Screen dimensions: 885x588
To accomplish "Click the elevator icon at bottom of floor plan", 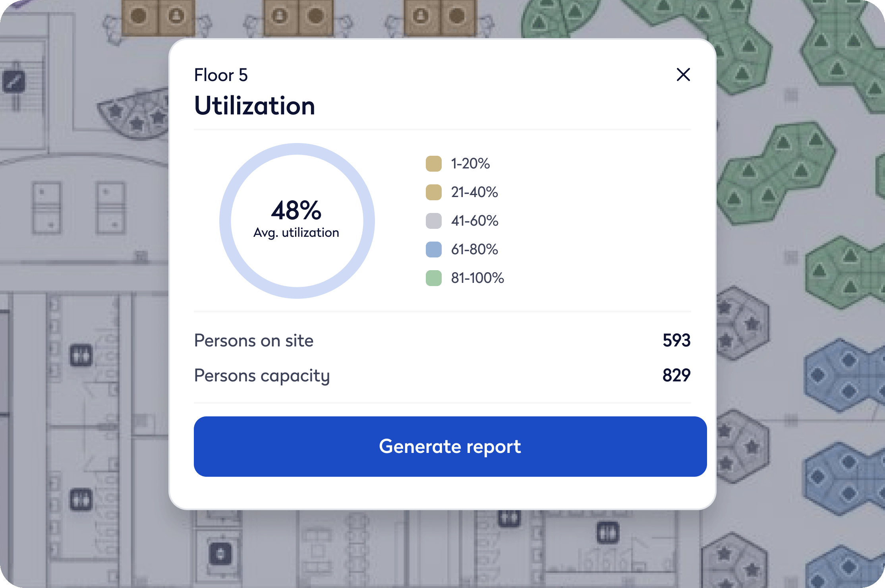I will pyautogui.click(x=220, y=553).
